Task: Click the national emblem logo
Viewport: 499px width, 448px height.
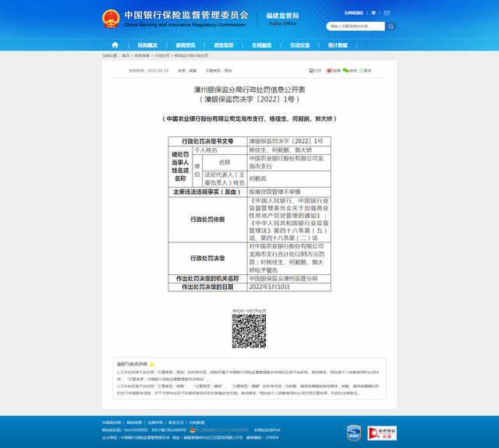Action: pyautogui.click(x=111, y=19)
